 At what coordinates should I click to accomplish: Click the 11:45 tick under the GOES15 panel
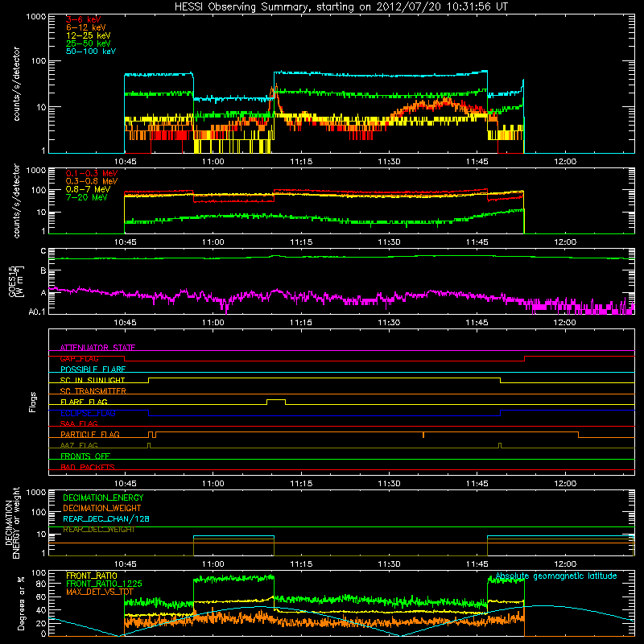click(477, 323)
